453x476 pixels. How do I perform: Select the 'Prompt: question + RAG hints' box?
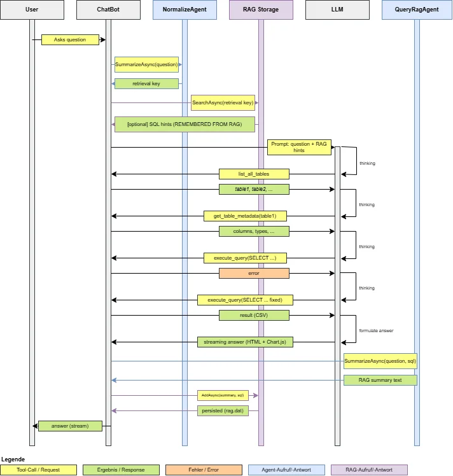pyautogui.click(x=299, y=148)
